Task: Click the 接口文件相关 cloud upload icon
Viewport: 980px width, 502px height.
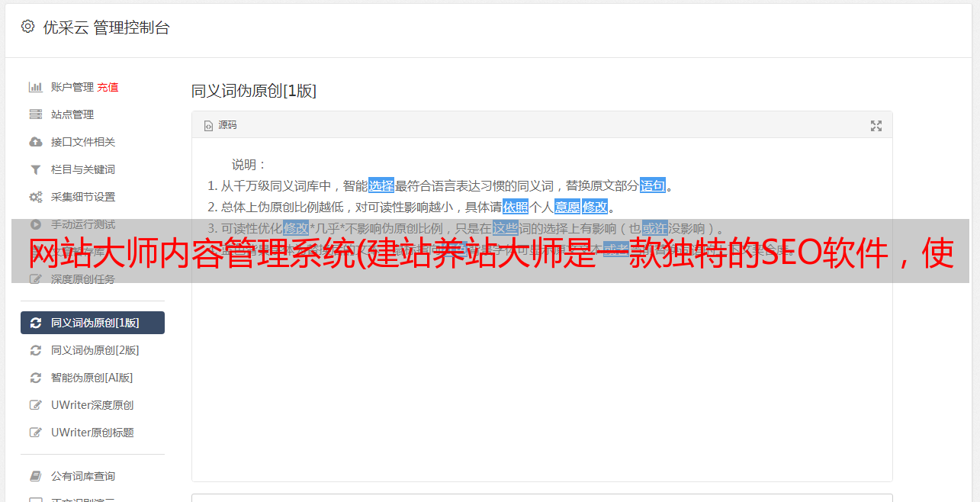Action: (x=35, y=142)
